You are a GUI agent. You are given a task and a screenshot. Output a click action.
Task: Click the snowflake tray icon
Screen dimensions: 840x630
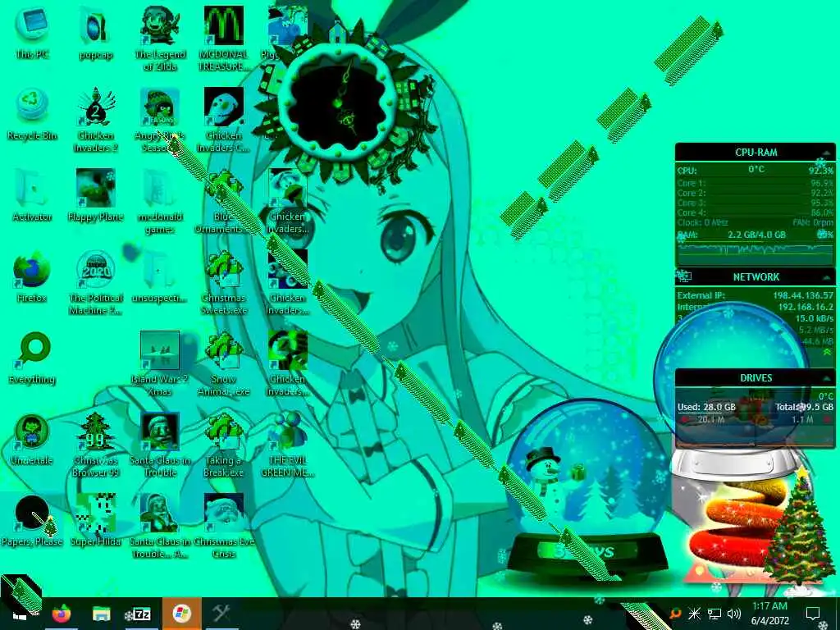[x=694, y=614]
